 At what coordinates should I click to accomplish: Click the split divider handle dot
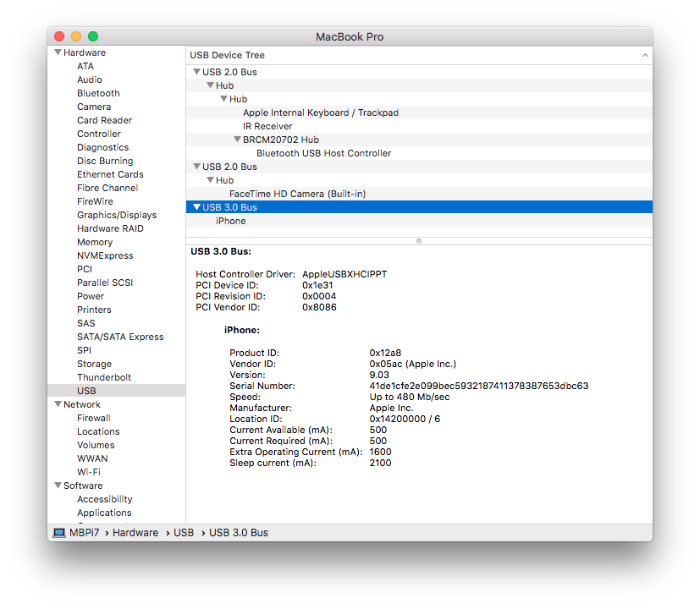click(x=419, y=241)
